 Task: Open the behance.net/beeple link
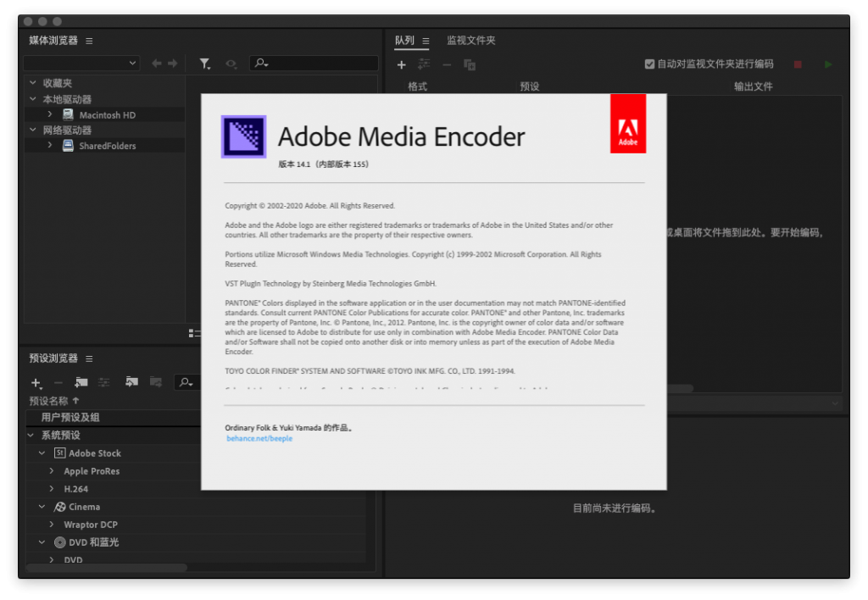[259, 438]
